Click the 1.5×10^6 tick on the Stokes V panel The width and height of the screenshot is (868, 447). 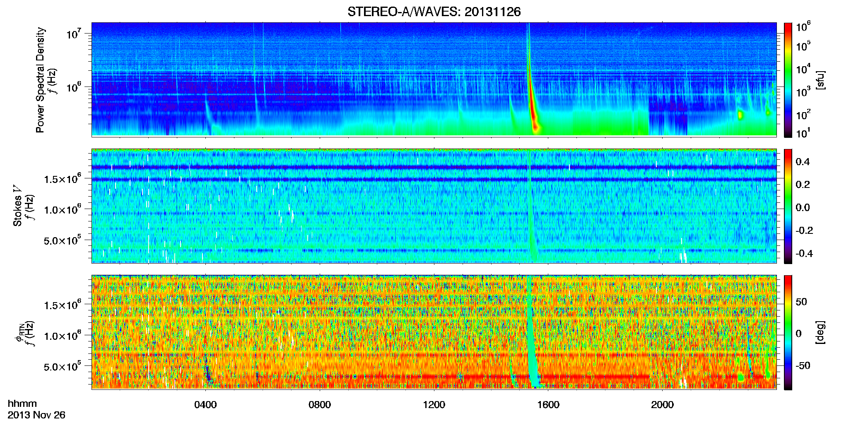[63, 179]
